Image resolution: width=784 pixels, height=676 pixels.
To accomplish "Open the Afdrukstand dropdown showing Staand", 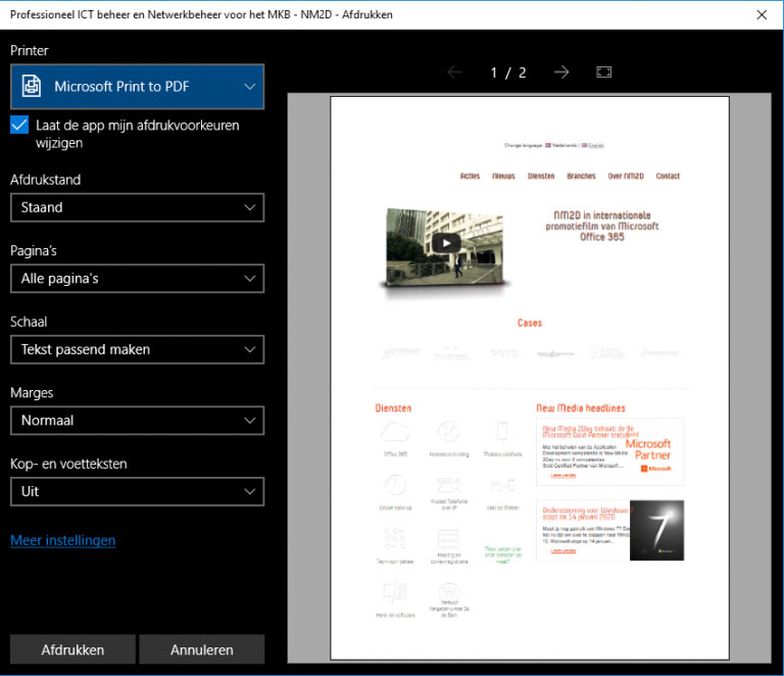I will pos(137,207).
